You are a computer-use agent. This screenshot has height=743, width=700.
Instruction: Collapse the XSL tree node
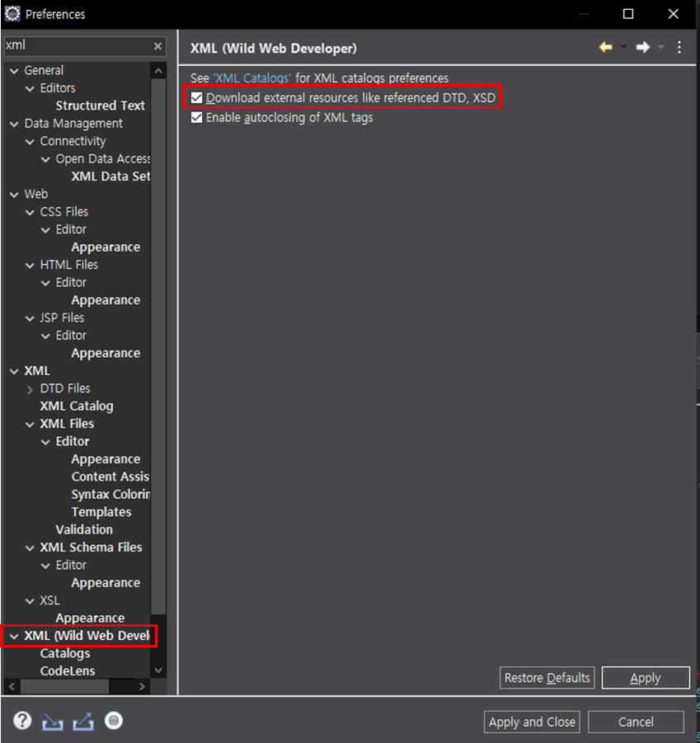[30, 601]
